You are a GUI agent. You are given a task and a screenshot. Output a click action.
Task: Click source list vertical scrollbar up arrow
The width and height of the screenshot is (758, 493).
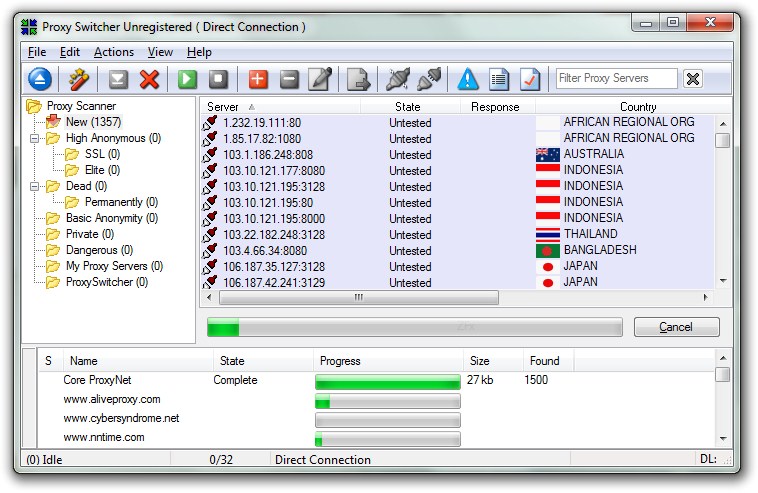pyautogui.click(x=723, y=358)
